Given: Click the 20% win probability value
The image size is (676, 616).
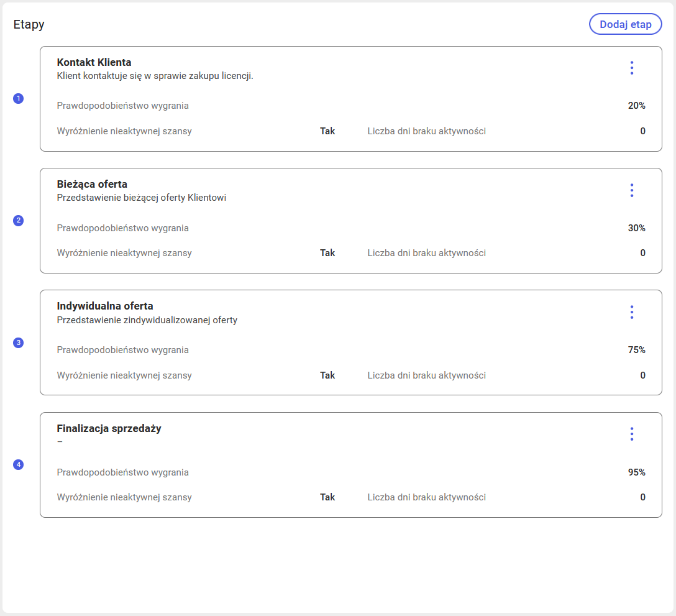Looking at the screenshot, I should tap(636, 106).
